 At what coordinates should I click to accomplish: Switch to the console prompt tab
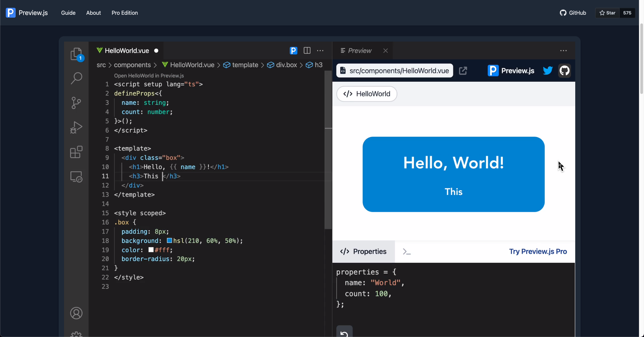coord(407,252)
